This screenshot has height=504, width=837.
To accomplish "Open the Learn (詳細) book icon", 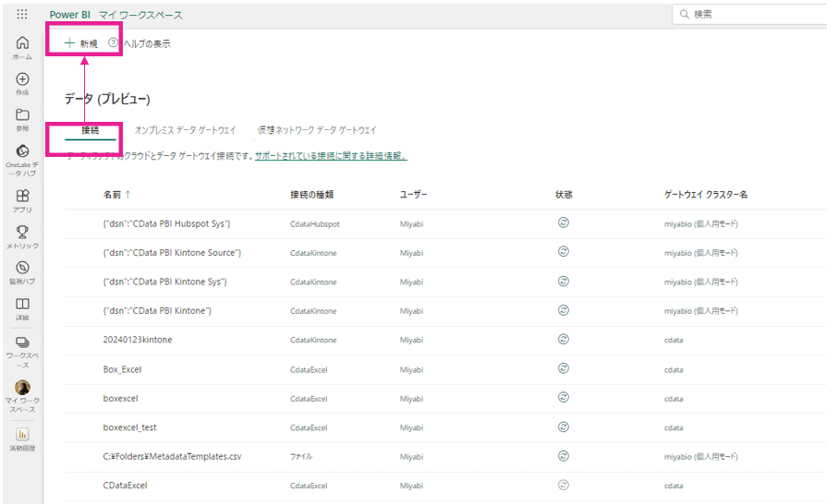I will (x=22, y=308).
